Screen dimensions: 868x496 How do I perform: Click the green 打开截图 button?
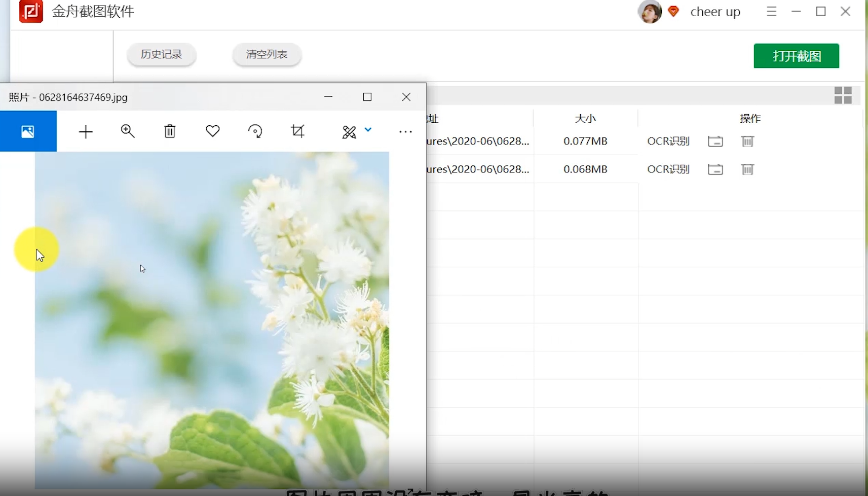(x=796, y=56)
